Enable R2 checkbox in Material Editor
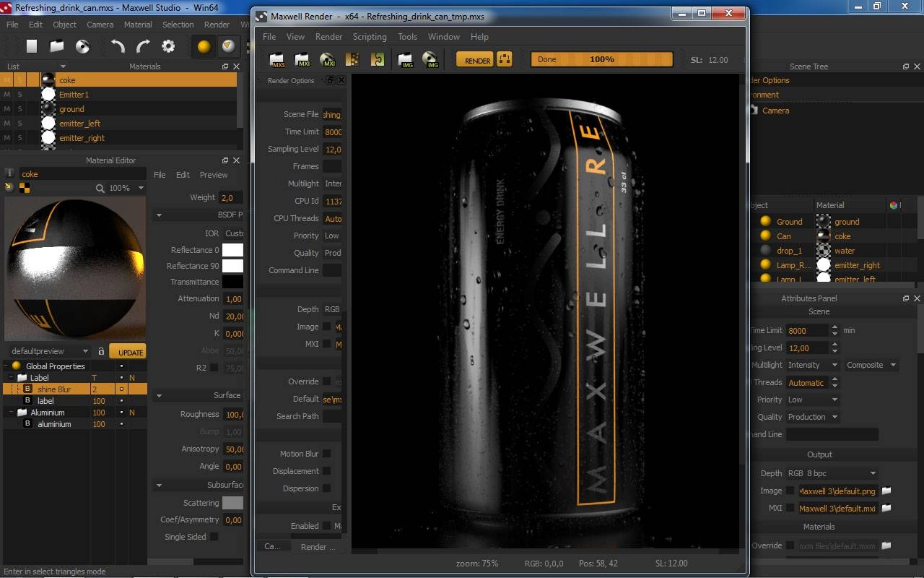The image size is (924, 578). pyautogui.click(x=214, y=368)
